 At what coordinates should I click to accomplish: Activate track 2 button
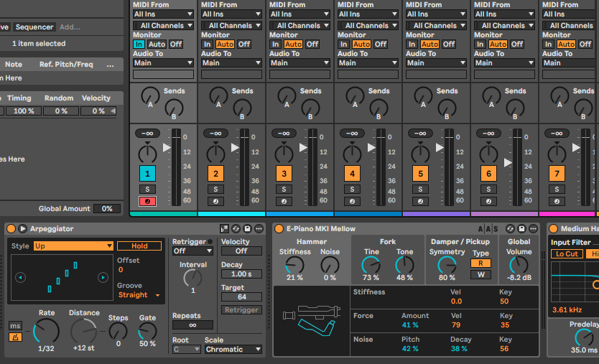[x=216, y=174]
